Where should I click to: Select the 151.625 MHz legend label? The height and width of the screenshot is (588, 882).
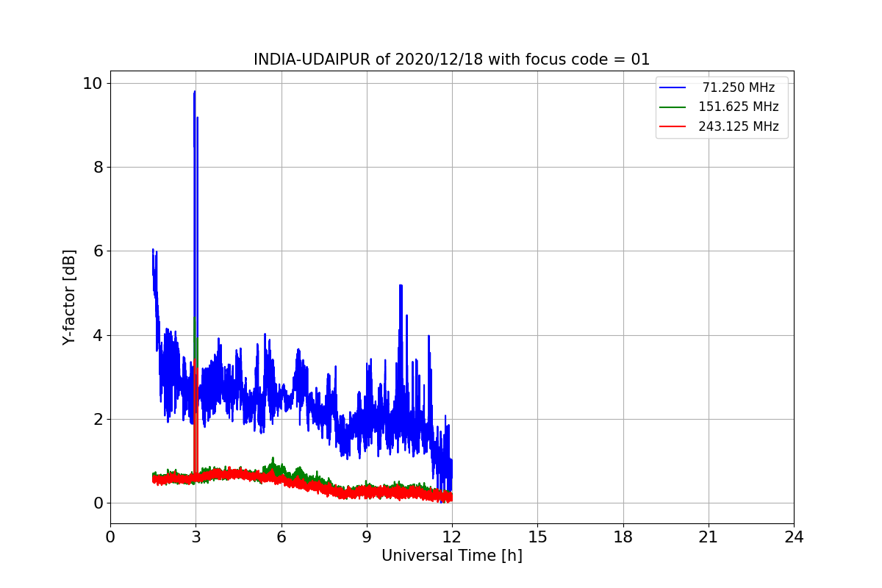(739, 107)
